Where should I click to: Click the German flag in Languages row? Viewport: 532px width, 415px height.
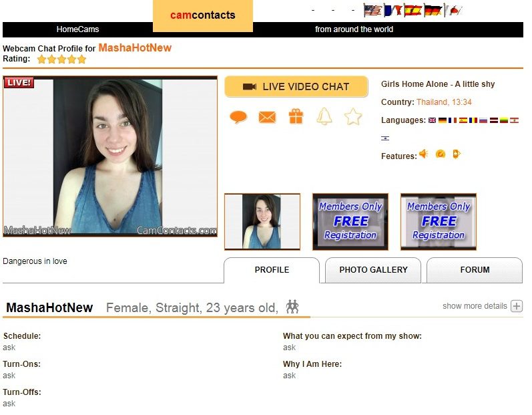442,120
